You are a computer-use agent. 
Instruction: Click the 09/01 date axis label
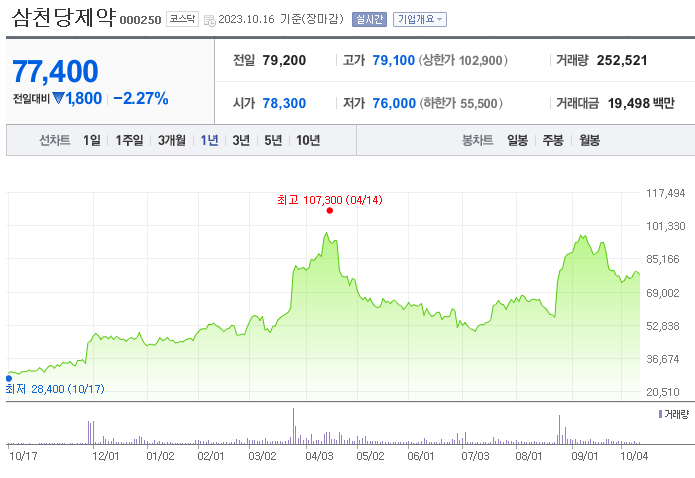click(585, 456)
